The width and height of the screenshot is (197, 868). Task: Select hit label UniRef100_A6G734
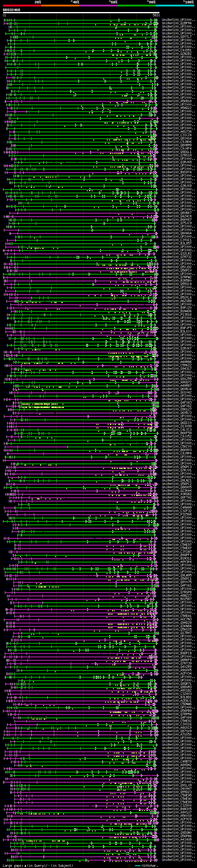pyautogui.click(x=177, y=131)
